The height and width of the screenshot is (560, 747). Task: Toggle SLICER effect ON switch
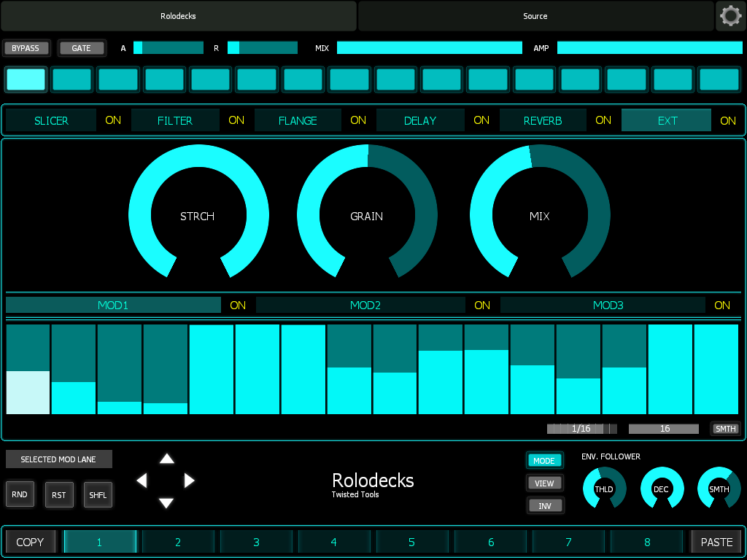tap(113, 120)
